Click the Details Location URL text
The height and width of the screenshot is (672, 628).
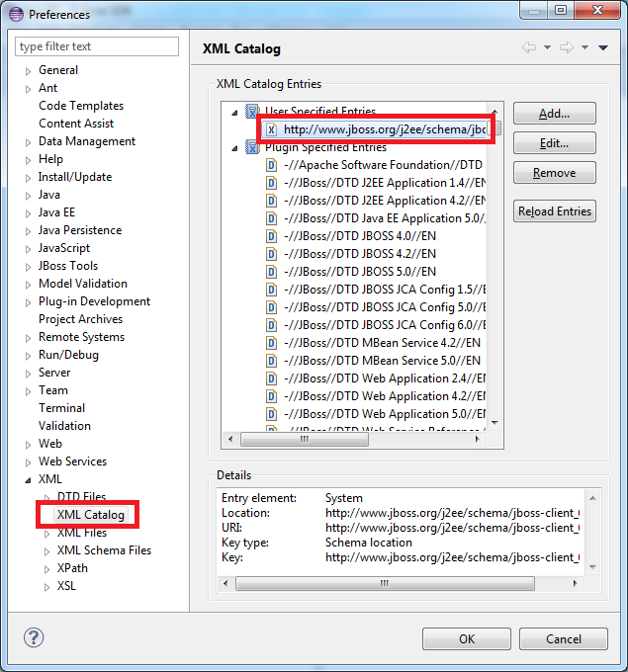coord(453,513)
